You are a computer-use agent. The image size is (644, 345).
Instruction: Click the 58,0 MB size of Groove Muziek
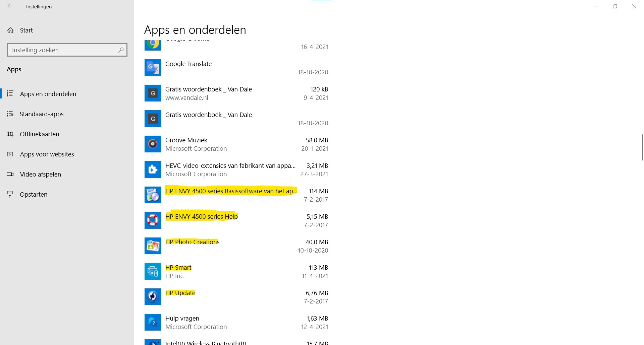click(317, 140)
